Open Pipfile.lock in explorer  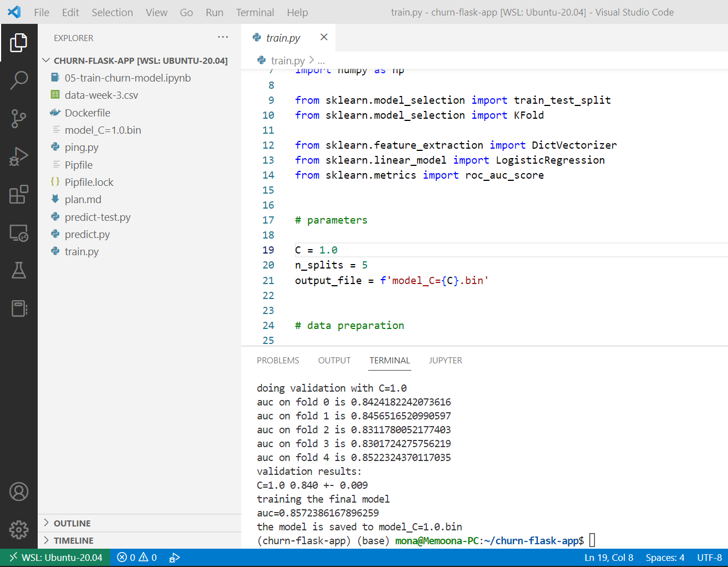pos(140,182)
